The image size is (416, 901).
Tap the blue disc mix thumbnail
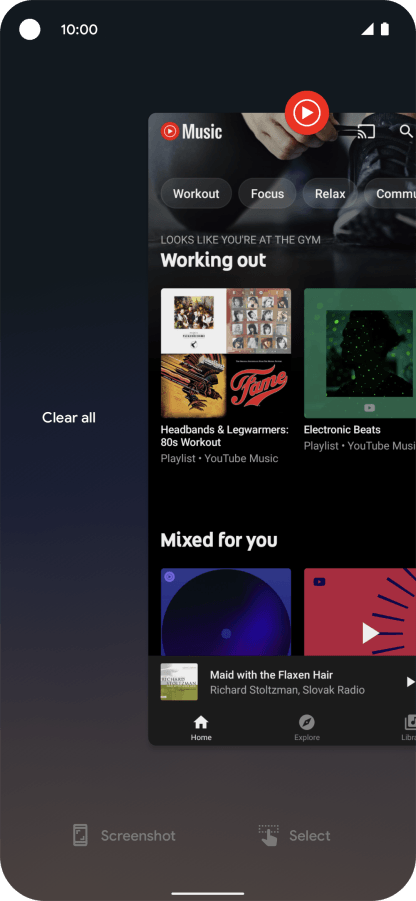[x=226, y=612]
